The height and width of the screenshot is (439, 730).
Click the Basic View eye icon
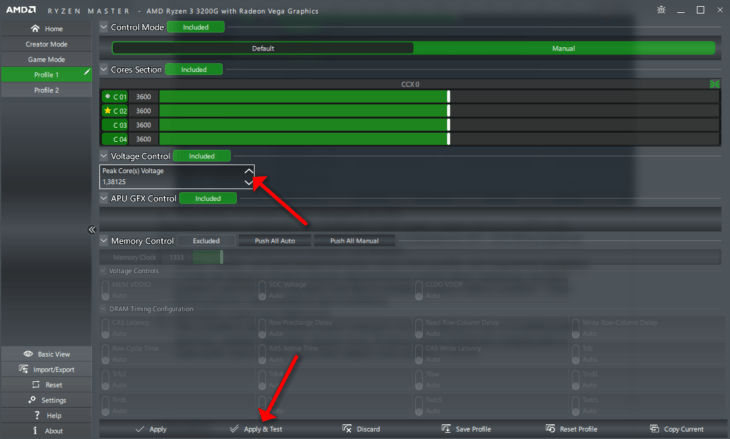click(x=28, y=354)
